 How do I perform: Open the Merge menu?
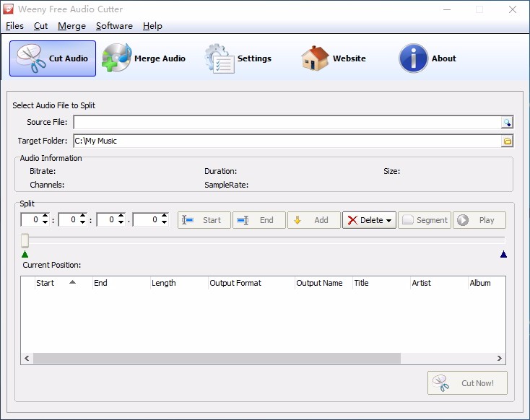pyautogui.click(x=71, y=26)
